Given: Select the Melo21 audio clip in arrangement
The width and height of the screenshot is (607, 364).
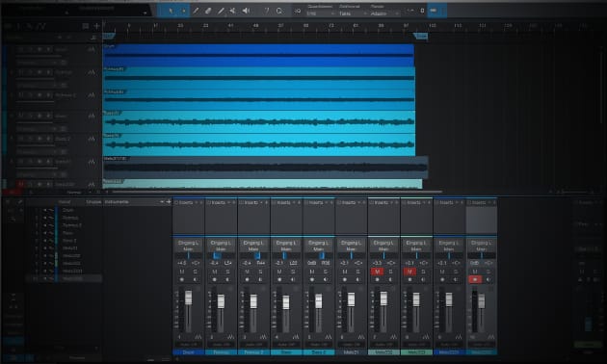Looking at the screenshot, I should coord(266,168).
